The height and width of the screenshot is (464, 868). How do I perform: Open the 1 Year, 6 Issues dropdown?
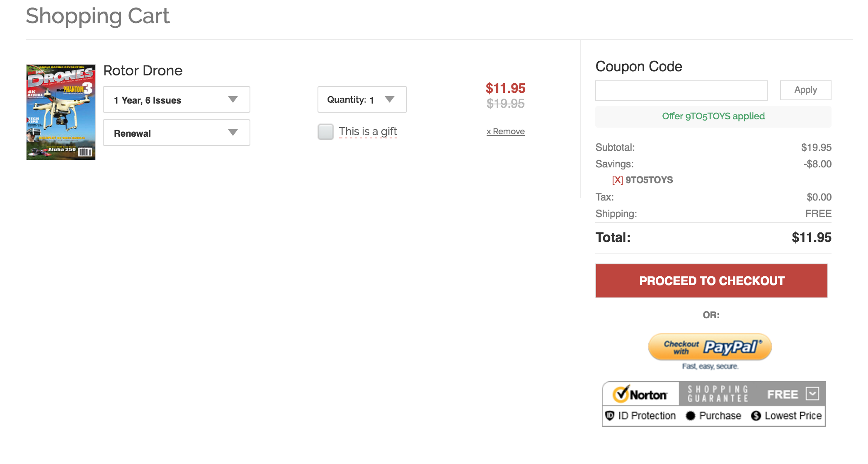(x=176, y=100)
